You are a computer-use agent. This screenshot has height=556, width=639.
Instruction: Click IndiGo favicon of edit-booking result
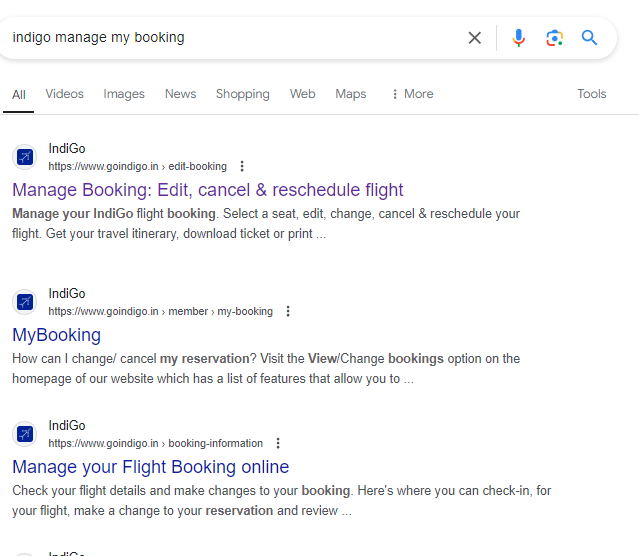tap(25, 157)
